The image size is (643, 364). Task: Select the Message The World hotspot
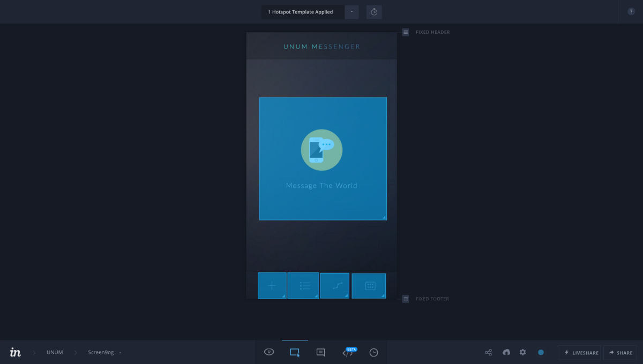coord(323,159)
